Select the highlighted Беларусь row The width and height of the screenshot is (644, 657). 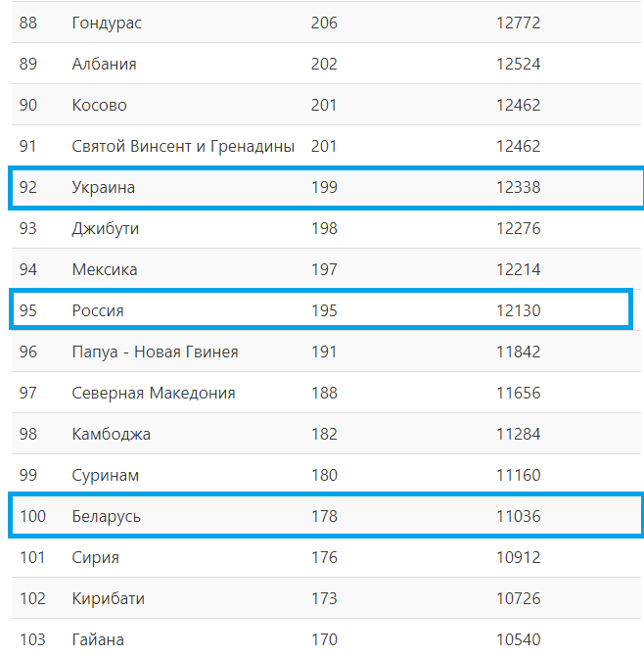pos(326,515)
